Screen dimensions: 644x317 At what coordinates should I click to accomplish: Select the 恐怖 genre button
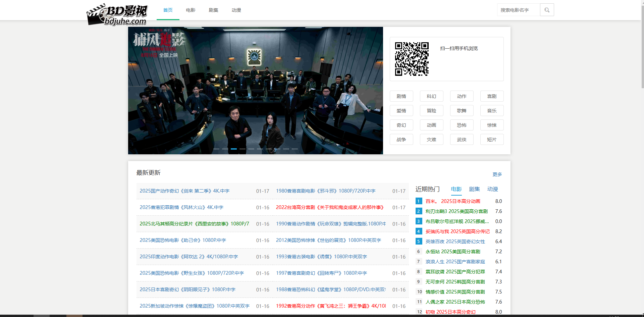462,125
